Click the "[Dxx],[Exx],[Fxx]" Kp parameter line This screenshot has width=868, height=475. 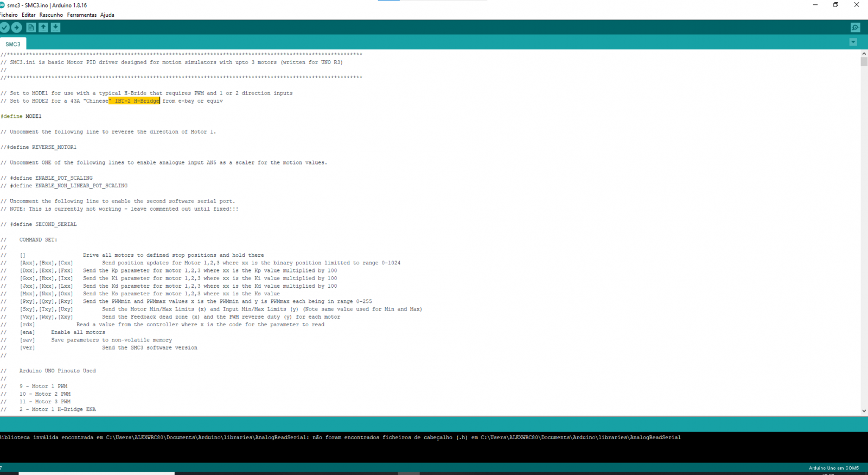coord(169,270)
